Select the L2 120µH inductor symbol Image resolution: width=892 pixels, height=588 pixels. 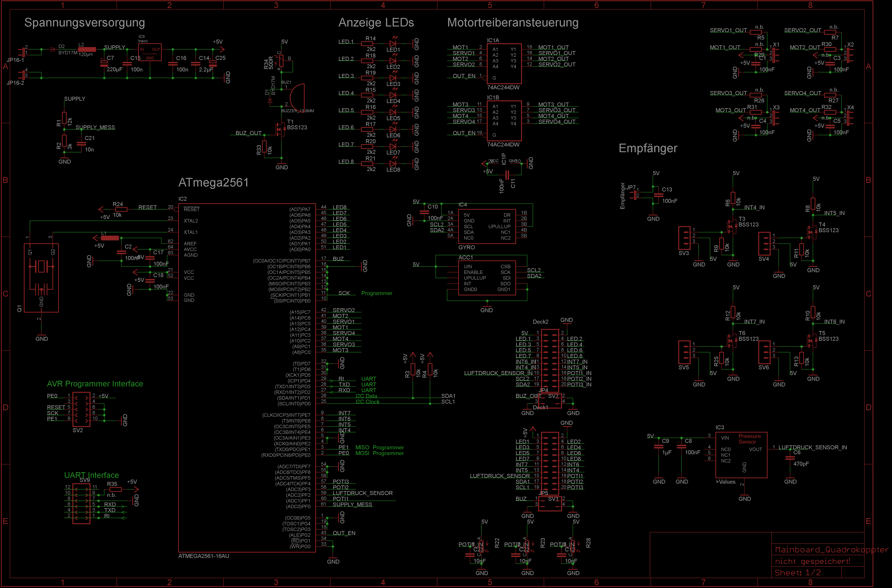(x=87, y=49)
